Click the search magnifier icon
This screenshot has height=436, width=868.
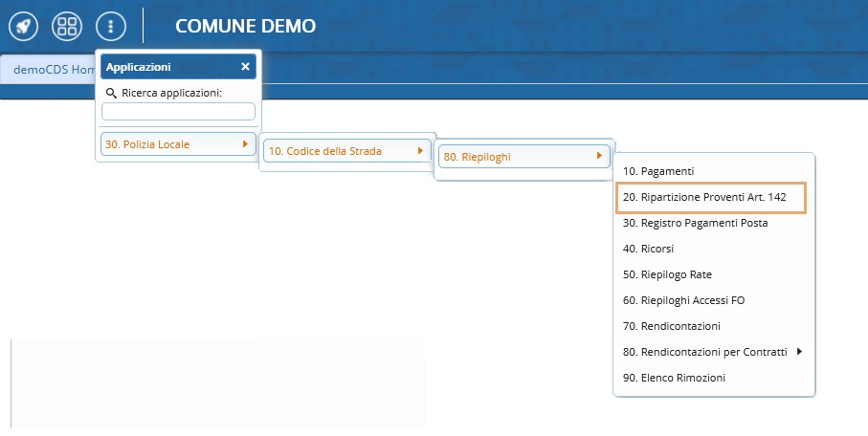111,94
